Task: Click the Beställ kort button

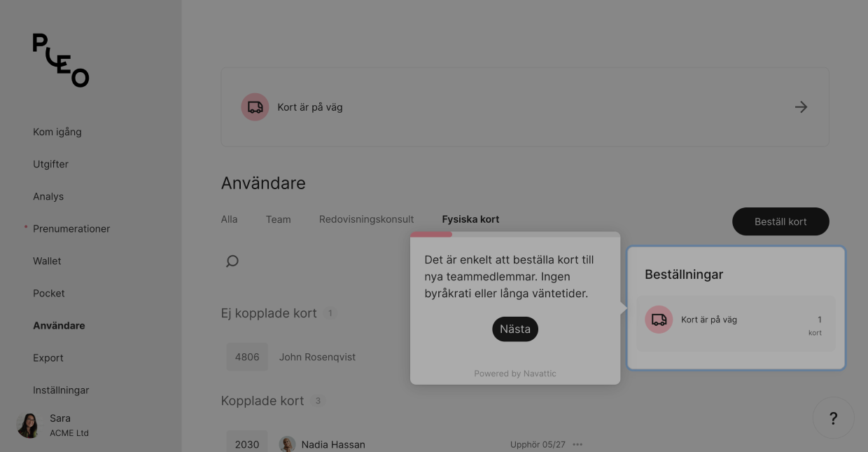Action: (780, 221)
